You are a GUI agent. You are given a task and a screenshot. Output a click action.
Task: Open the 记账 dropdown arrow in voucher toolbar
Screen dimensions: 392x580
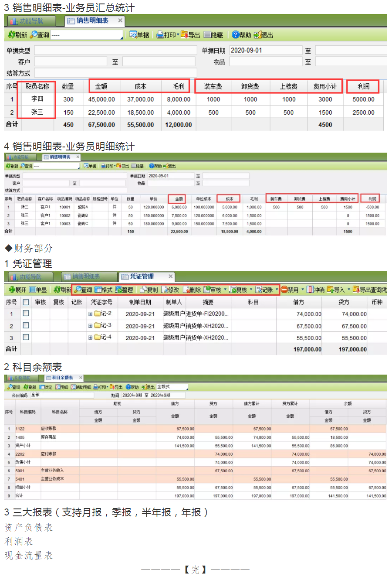tap(277, 290)
